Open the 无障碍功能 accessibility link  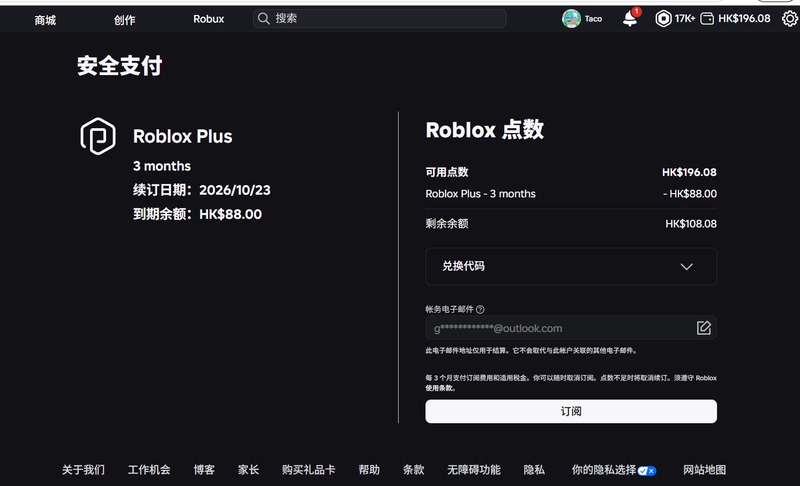473,470
